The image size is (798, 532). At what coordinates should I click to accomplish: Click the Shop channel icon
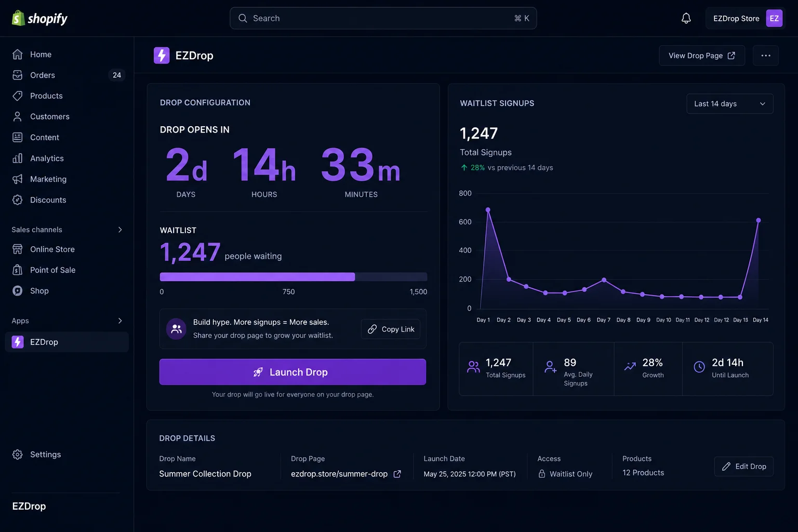(x=18, y=291)
